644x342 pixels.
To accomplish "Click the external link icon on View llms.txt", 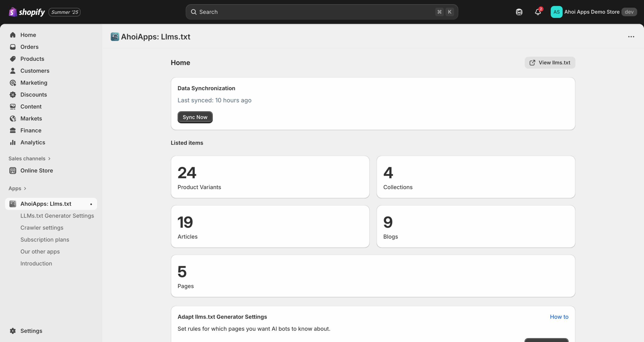I will coord(532,63).
